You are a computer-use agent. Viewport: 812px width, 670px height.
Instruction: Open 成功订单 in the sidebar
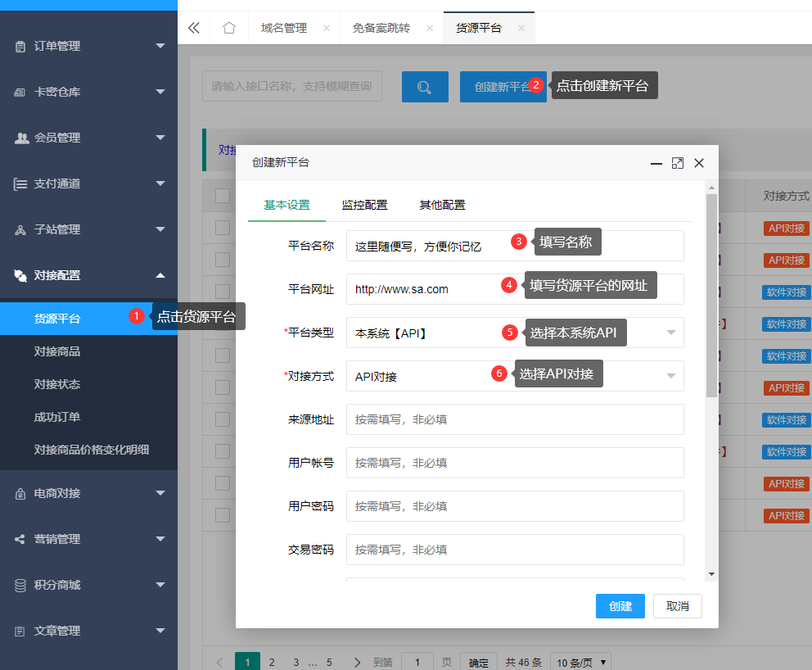coord(57,417)
